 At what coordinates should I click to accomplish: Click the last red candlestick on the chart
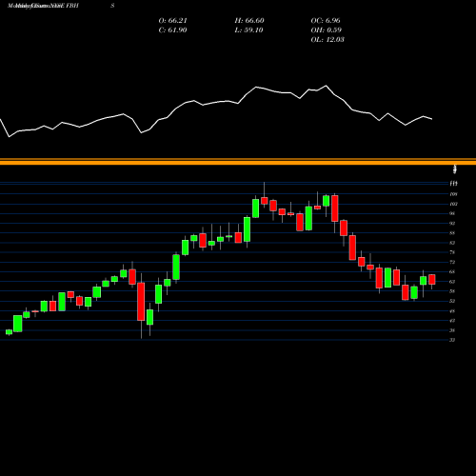[x=432, y=280]
